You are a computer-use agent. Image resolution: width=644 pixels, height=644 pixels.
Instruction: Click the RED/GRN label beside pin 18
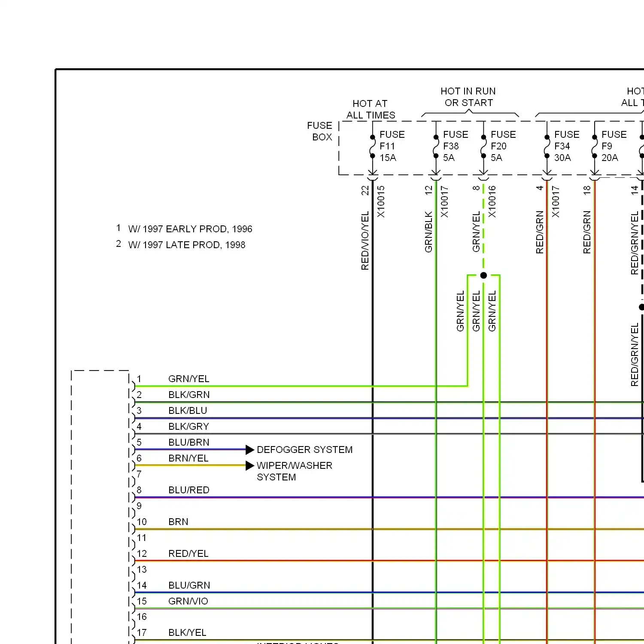[587, 232]
